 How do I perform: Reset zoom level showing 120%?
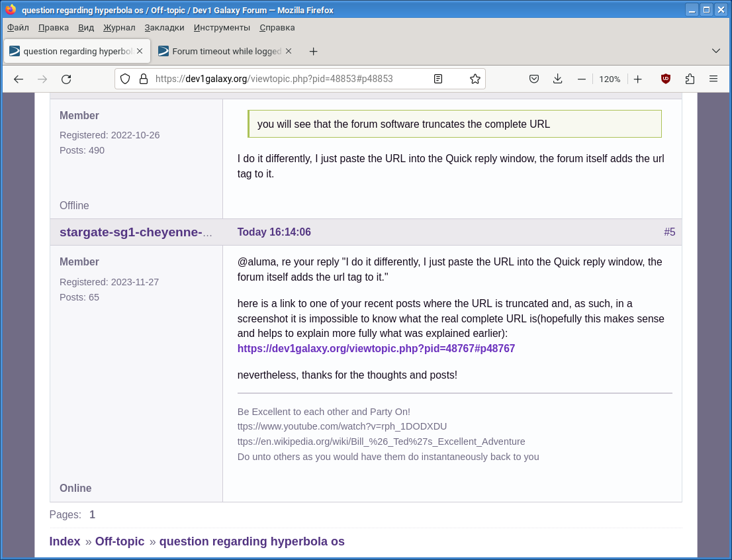(610, 79)
